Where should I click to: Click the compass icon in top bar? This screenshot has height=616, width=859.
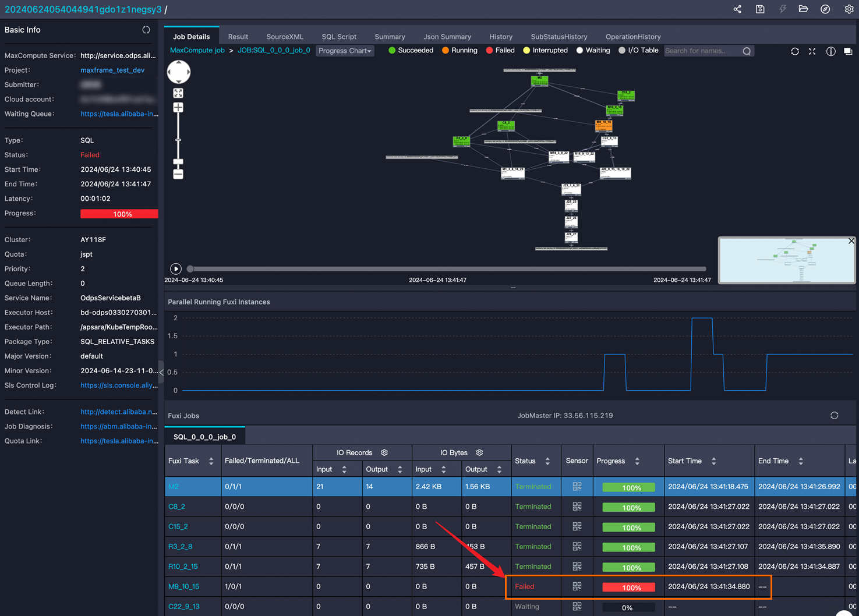pyautogui.click(x=825, y=9)
